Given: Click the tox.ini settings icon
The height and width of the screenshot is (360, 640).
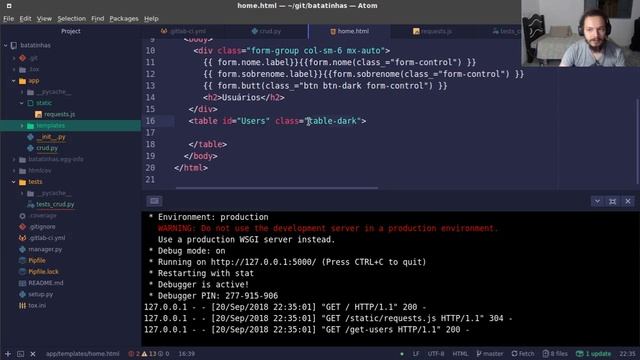Looking at the screenshot, I should [x=22, y=305].
